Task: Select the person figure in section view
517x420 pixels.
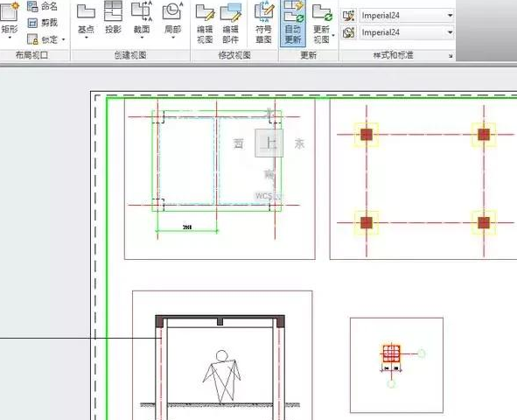Action: tap(221, 377)
